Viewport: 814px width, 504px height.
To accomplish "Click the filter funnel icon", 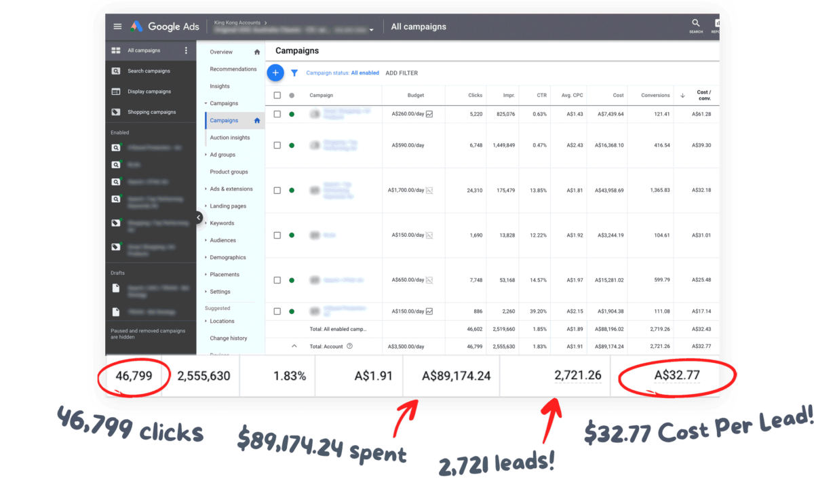I will [294, 73].
